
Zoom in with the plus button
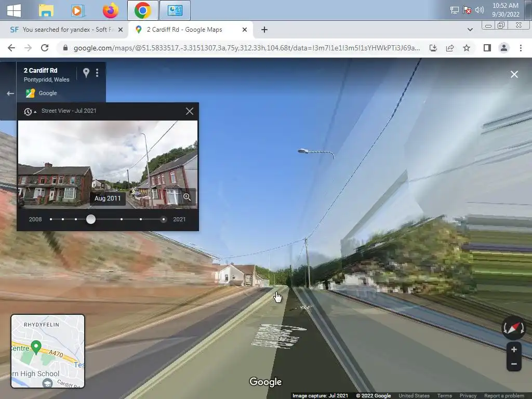pos(514,350)
